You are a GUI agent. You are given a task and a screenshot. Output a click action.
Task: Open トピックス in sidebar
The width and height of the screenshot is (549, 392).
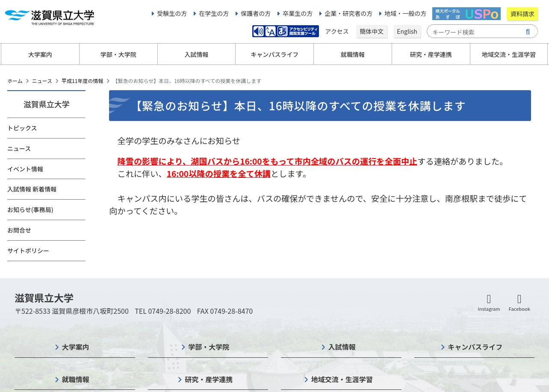[x=46, y=128]
